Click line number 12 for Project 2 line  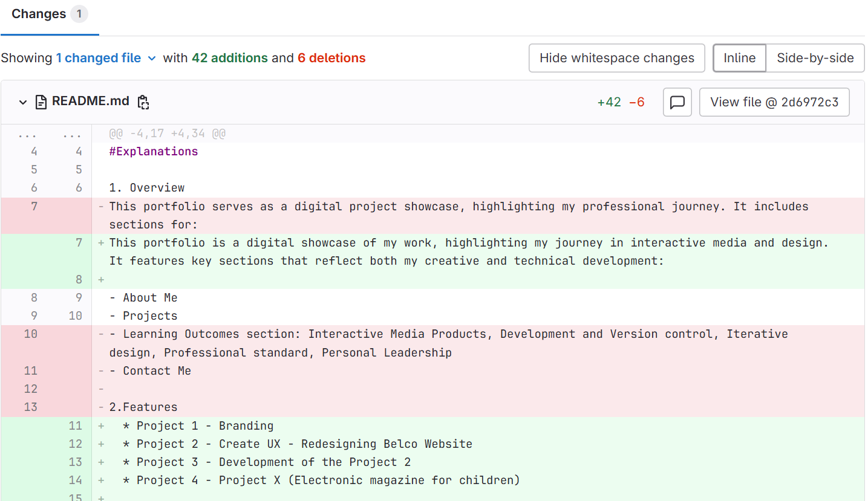pyautogui.click(x=75, y=444)
